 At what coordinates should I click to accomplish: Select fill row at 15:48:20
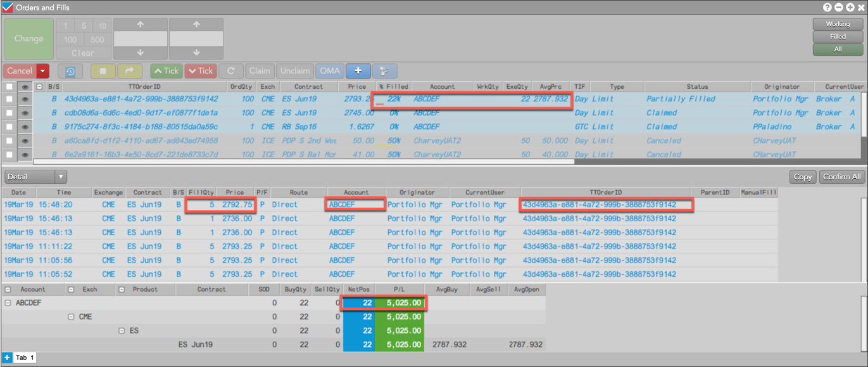[x=390, y=205]
